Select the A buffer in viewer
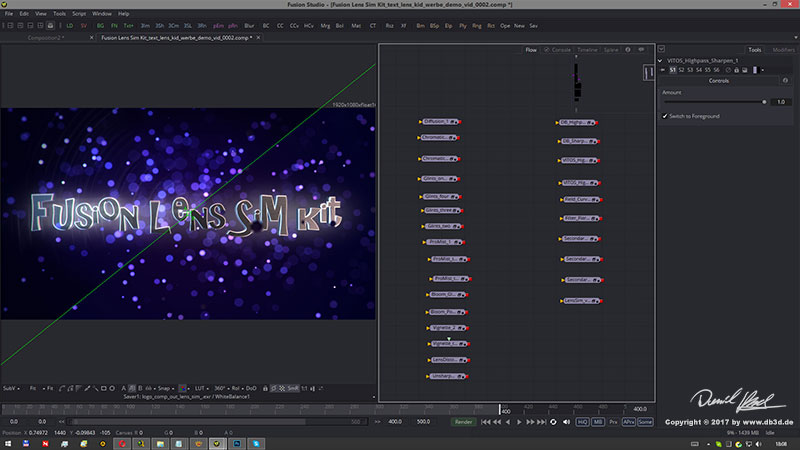The height and width of the screenshot is (450, 800). pos(123,388)
